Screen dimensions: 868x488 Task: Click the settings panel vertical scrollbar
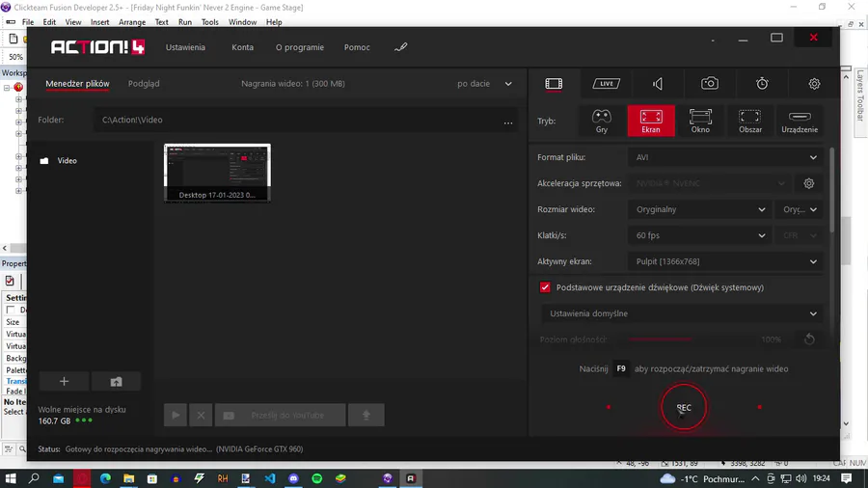click(831, 189)
